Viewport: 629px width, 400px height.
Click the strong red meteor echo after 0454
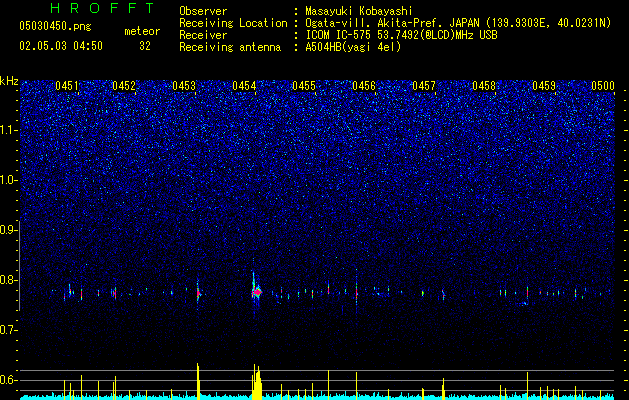(x=257, y=293)
